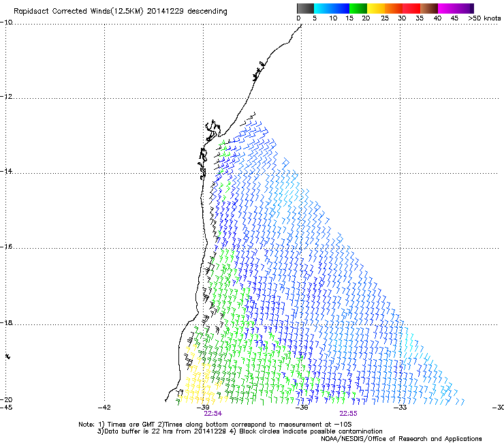Click the '>50 knots' legend label
504x443 pixels.
point(484,18)
